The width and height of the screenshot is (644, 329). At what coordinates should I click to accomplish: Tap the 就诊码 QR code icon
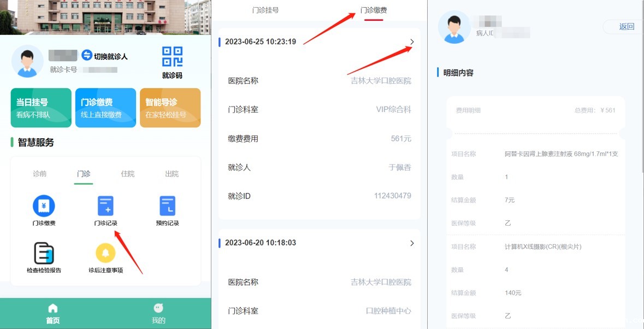click(172, 57)
